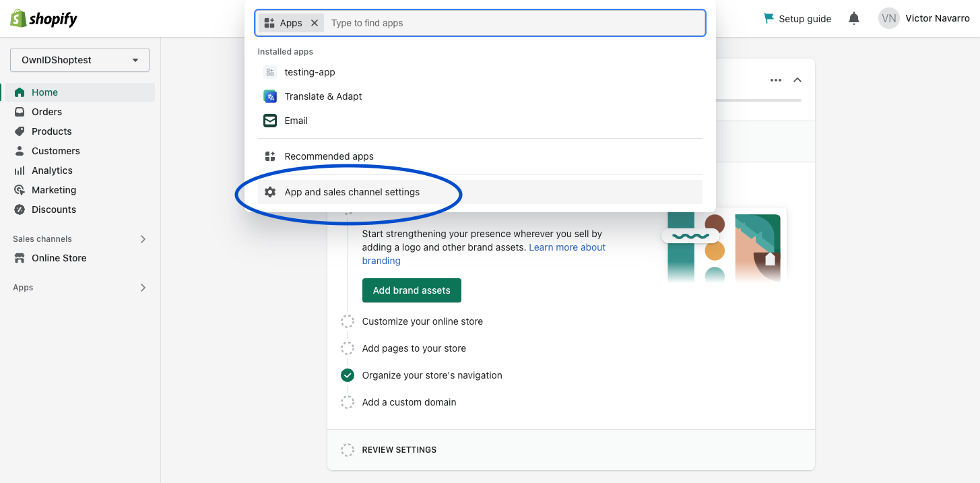Open the Setup guide
This screenshot has height=483, width=980.
[797, 18]
